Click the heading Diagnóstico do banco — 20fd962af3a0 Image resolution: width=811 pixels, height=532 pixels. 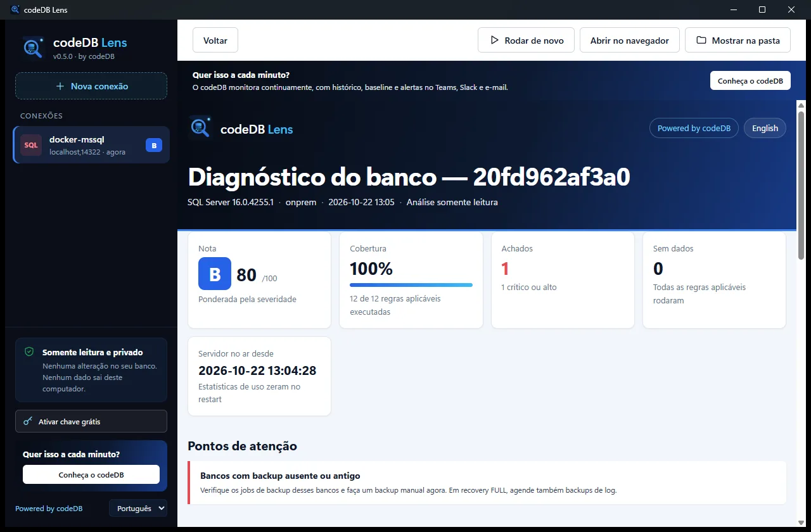pos(409,177)
